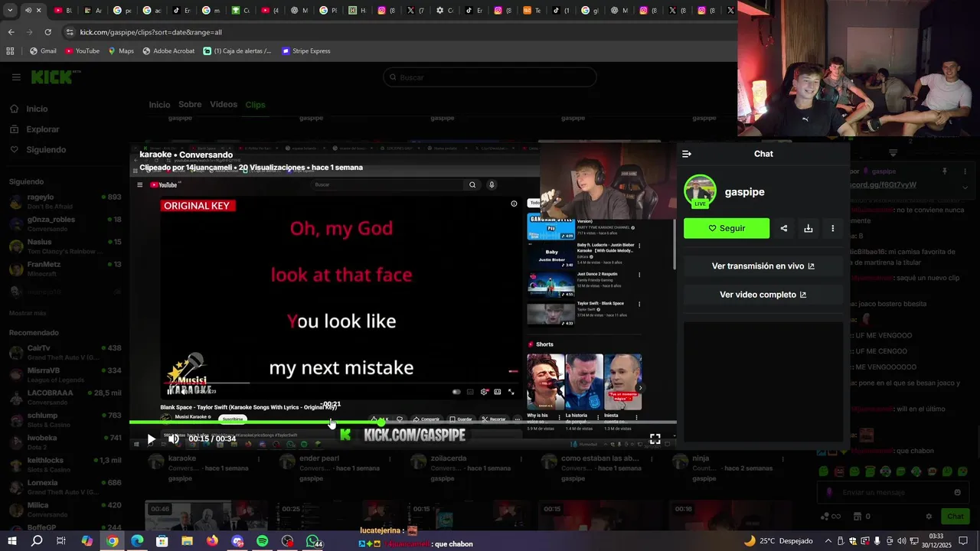The height and width of the screenshot is (551, 980).
Task: Expand the Mostrar más followed list
Action: [x=27, y=313]
